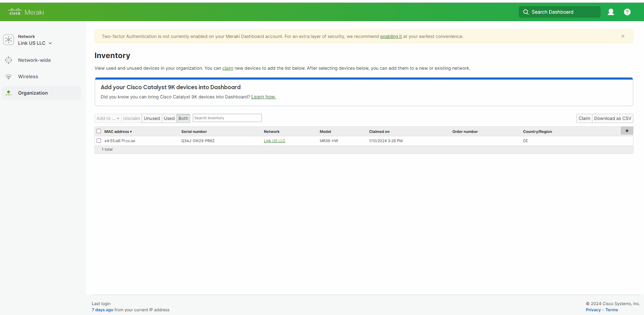Viewport: 644px width, 315px height.
Task: Switch inventory filter to Unused
Action: (152, 119)
